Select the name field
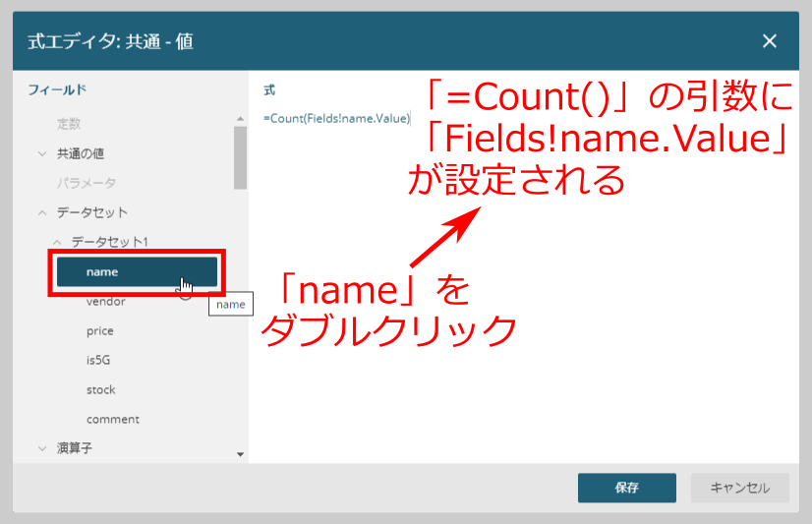812x524 pixels. [137, 272]
